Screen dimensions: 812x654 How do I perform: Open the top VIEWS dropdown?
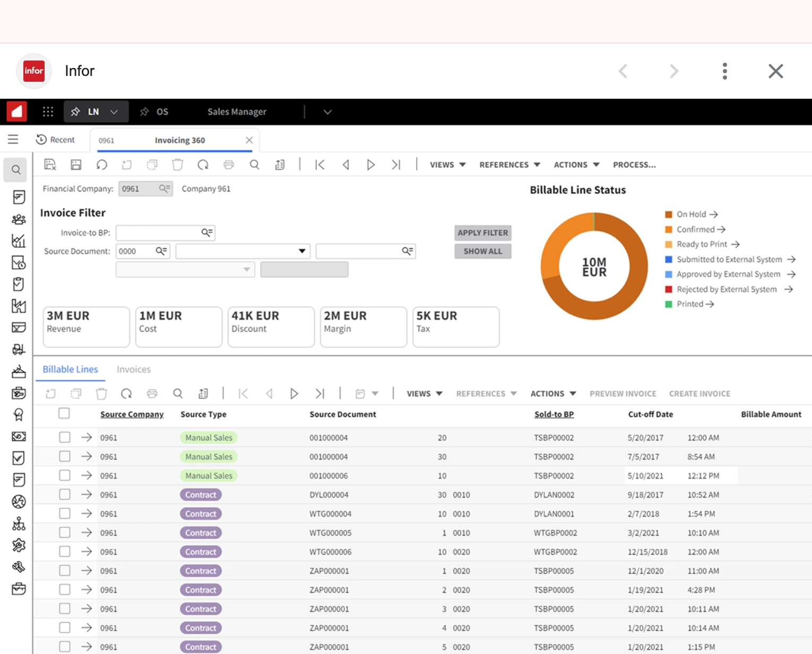[x=447, y=165]
